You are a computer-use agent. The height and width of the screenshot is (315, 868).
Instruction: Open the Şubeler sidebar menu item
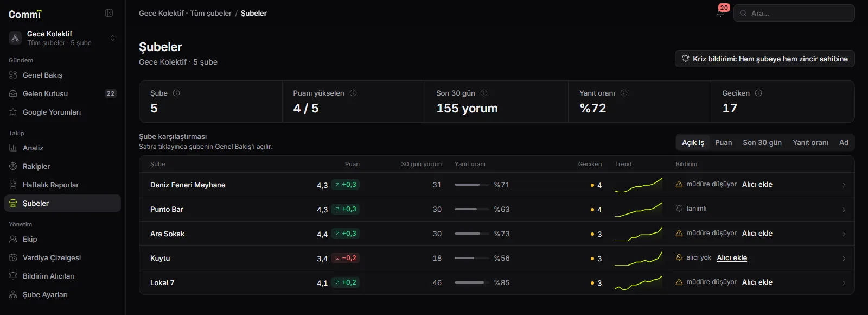click(62, 203)
